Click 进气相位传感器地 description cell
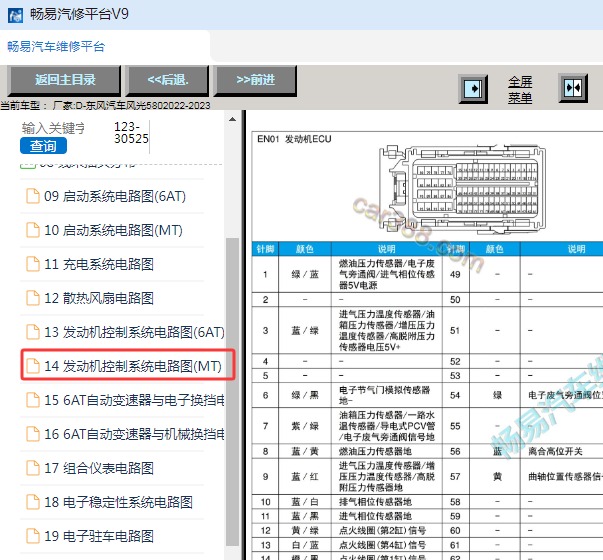This screenshot has height=560, width=603. tap(386, 516)
